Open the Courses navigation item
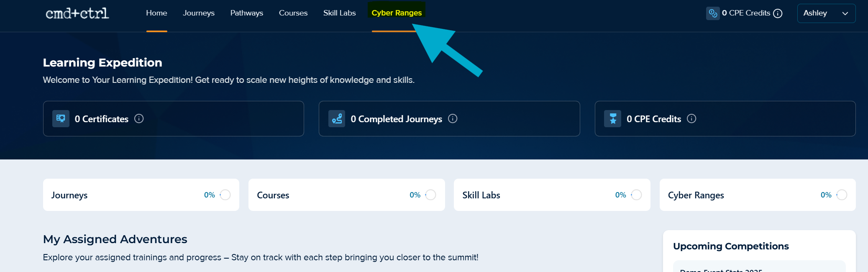This screenshot has width=868, height=272. pyautogui.click(x=293, y=13)
